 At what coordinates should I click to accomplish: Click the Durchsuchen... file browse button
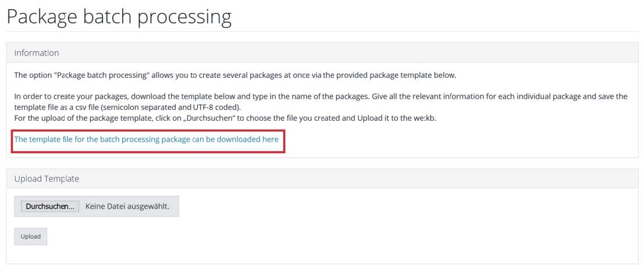50,206
